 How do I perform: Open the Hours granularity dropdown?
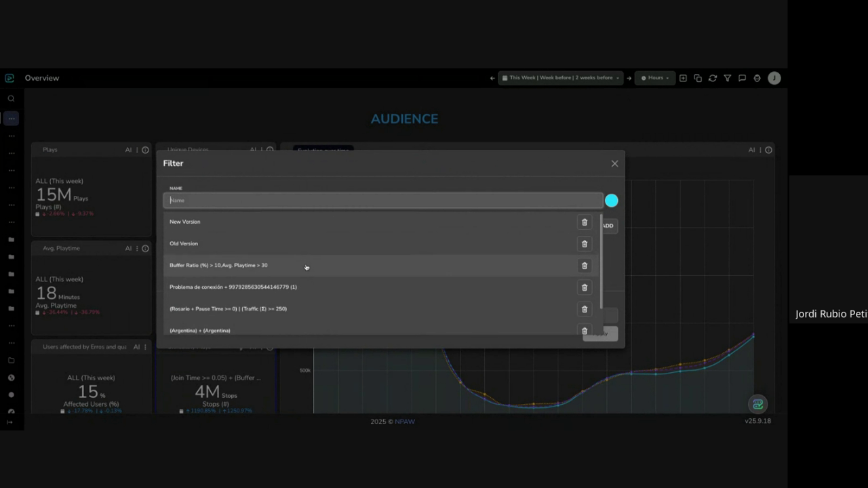[655, 78]
